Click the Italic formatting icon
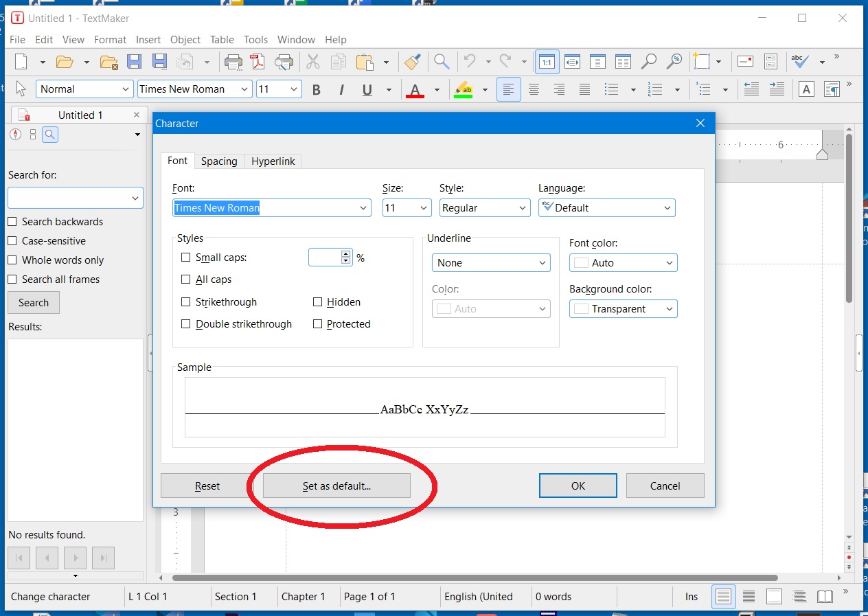Image resolution: width=868 pixels, height=616 pixels. click(341, 89)
